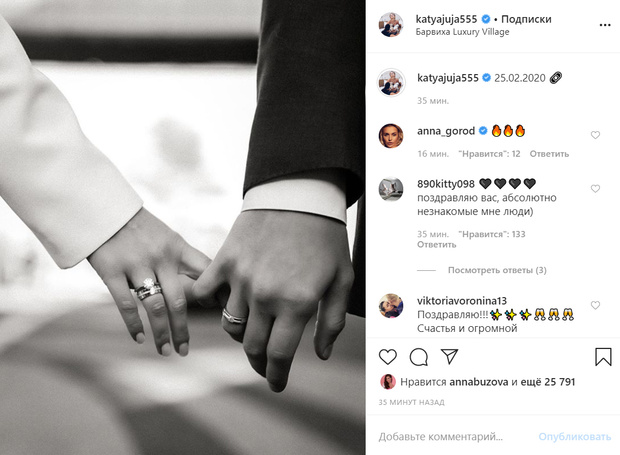Screen dimensions: 620x455
Task: Like 890kitty098's comment heart
Action: (595, 189)
